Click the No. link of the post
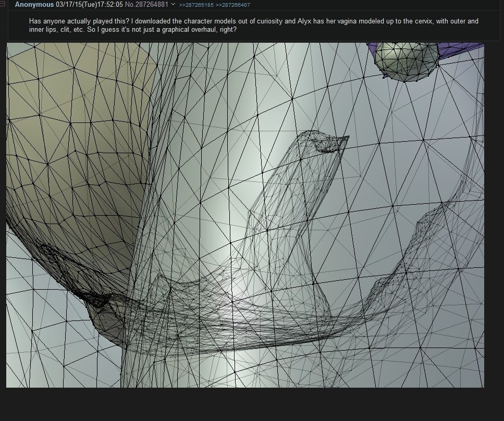 click(x=129, y=5)
